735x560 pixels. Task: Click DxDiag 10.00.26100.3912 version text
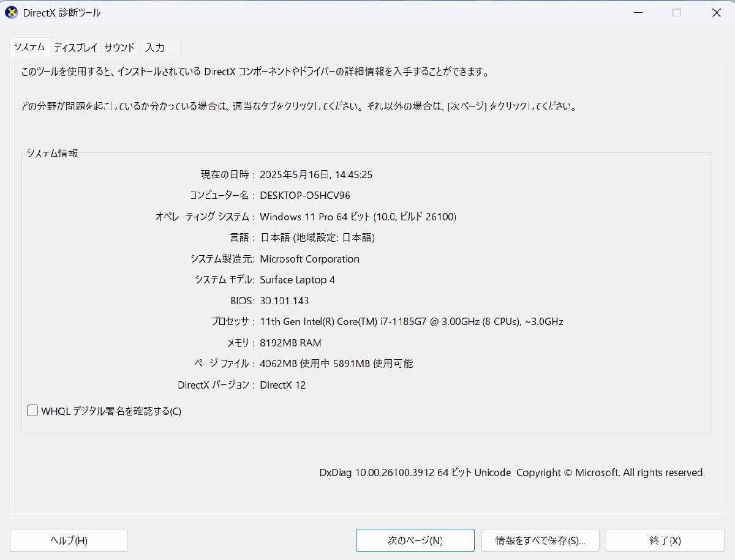[x=512, y=472]
